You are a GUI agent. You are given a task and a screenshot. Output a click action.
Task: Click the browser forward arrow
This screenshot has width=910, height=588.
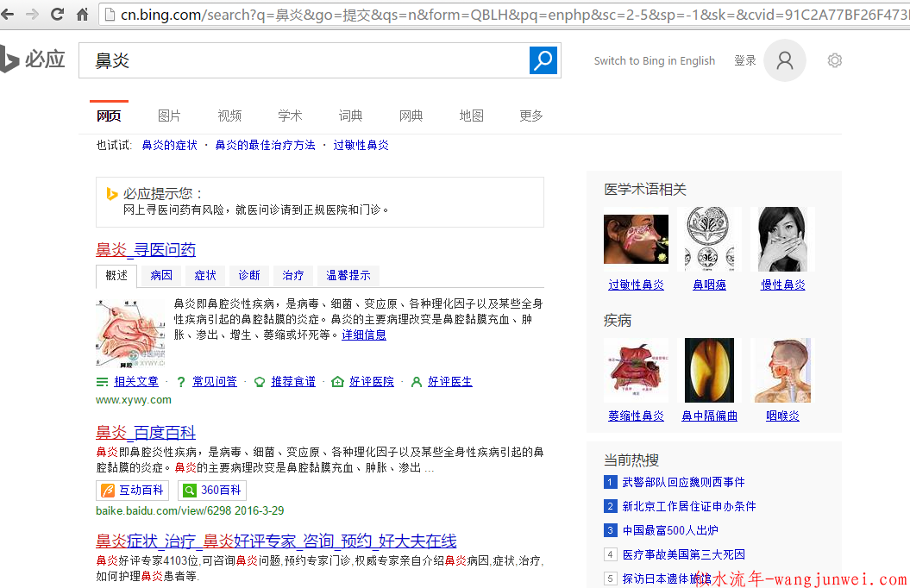32,14
